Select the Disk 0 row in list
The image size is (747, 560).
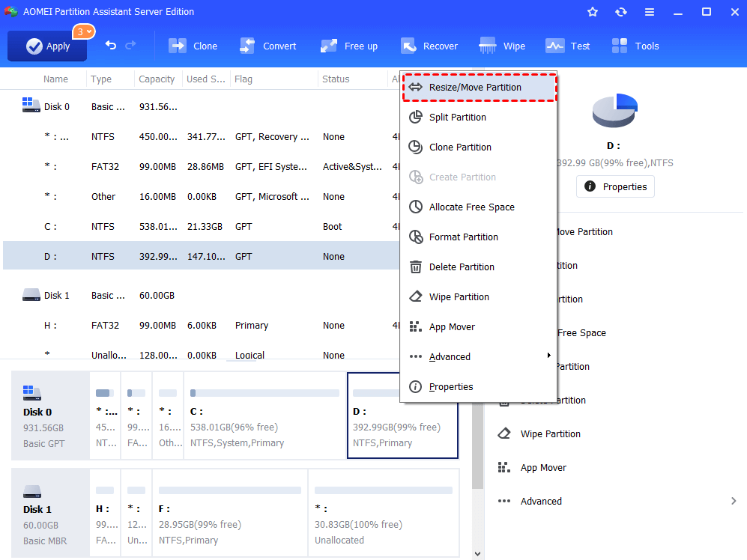pos(201,106)
